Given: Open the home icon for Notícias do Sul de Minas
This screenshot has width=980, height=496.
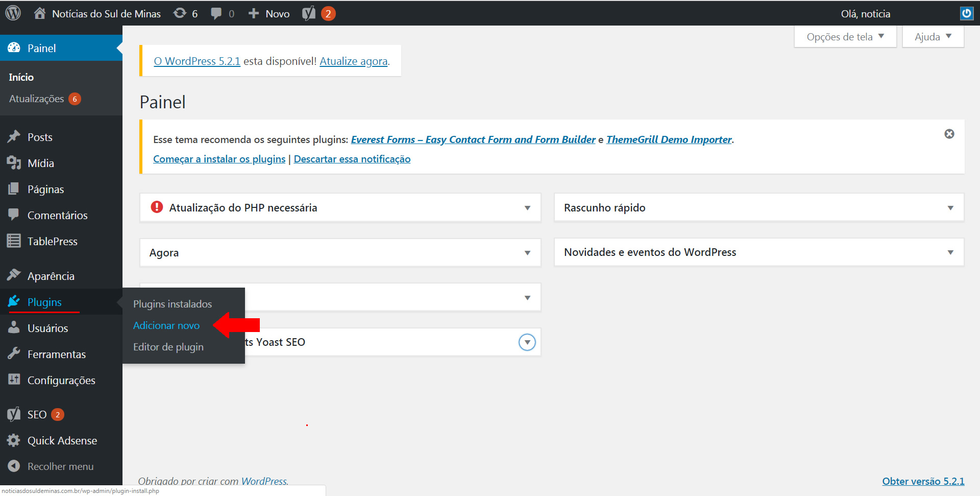Looking at the screenshot, I should click(40, 13).
